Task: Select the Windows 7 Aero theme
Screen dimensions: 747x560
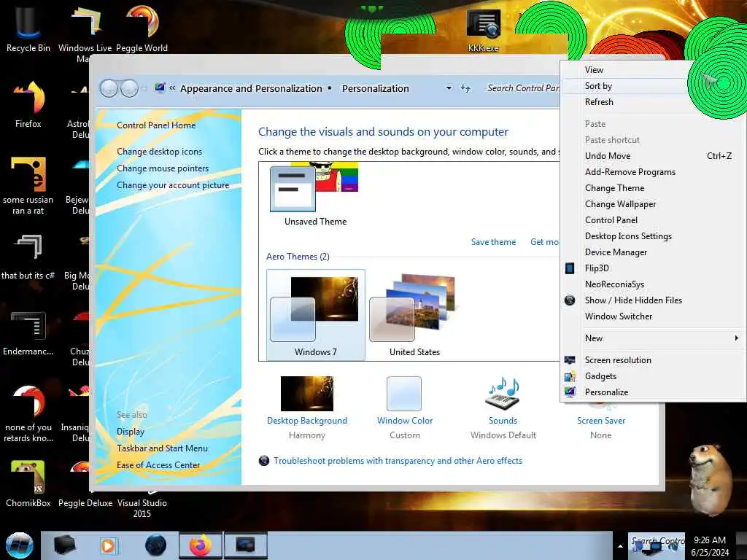Action: point(316,314)
